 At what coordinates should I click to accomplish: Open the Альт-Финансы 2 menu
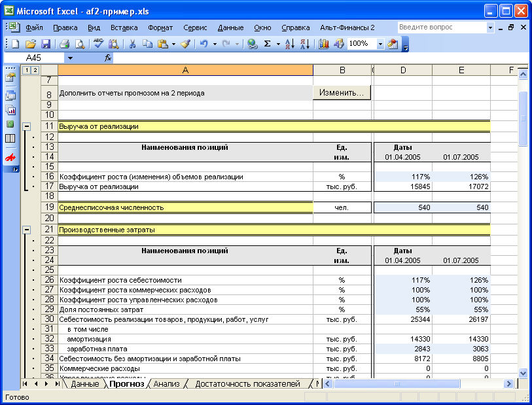(347, 28)
